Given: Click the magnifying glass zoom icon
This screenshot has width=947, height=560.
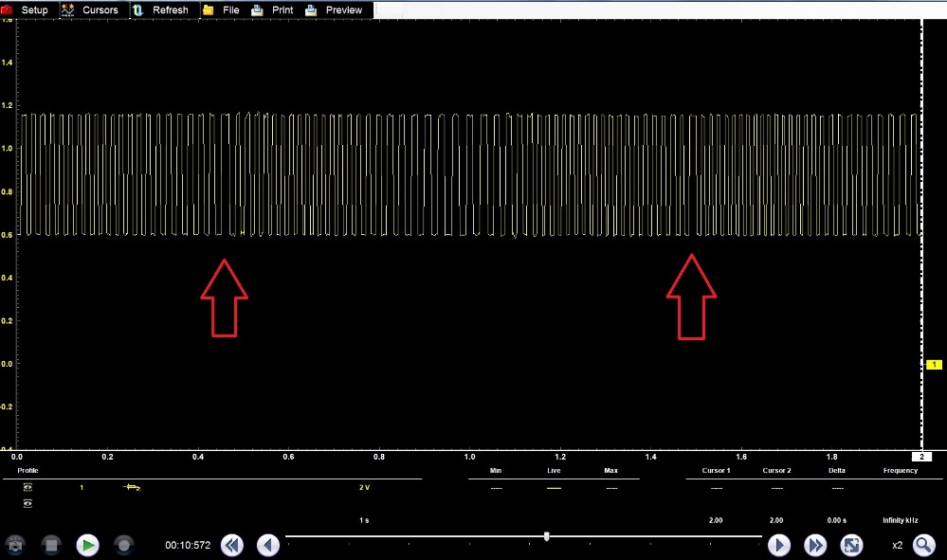Looking at the screenshot, I should (x=923, y=545).
